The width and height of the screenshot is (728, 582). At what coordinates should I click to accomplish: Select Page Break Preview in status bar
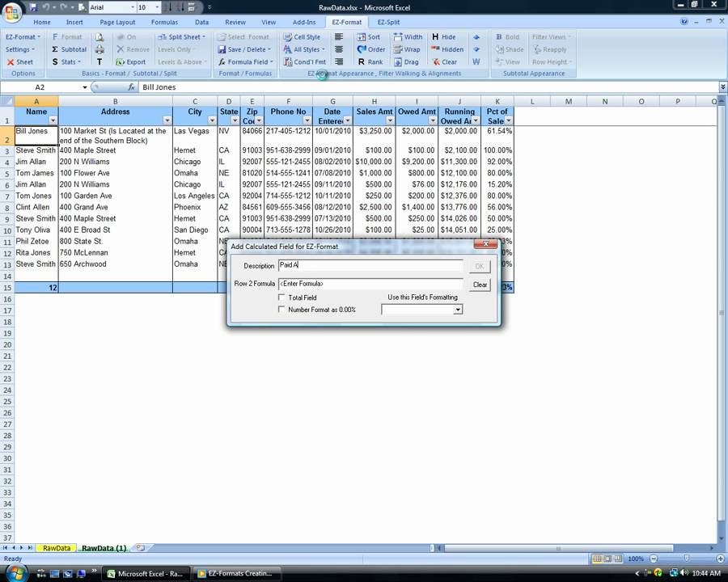point(617,559)
